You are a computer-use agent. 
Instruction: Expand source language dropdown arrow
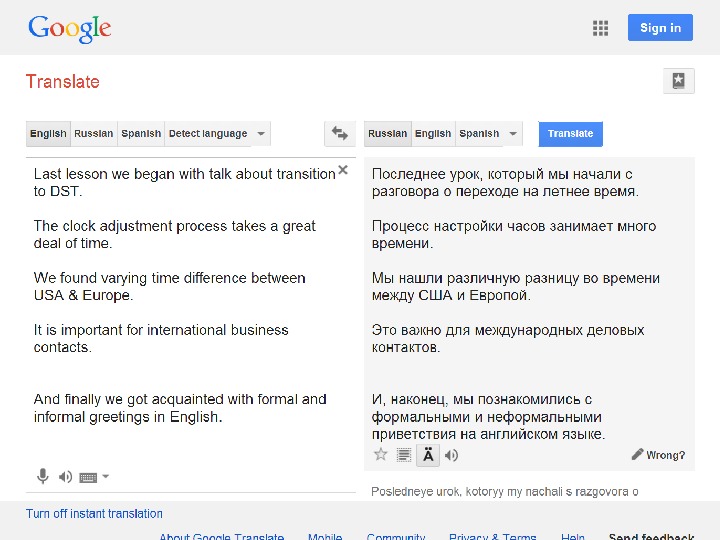pyautogui.click(x=261, y=134)
